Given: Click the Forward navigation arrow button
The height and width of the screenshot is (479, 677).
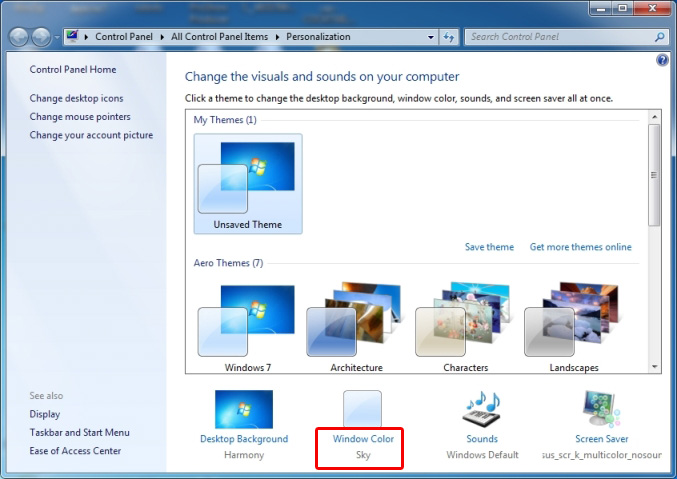Looking at the screenshot, I should click(41, 37).
